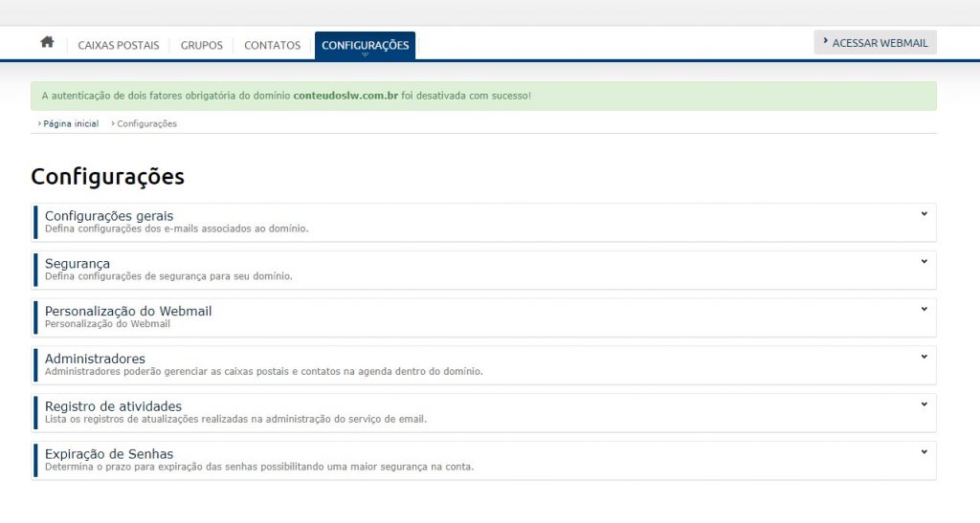Viewport: 980px width, 523px height.
Task: Open the Segurança section title
Action: [77, 263]
